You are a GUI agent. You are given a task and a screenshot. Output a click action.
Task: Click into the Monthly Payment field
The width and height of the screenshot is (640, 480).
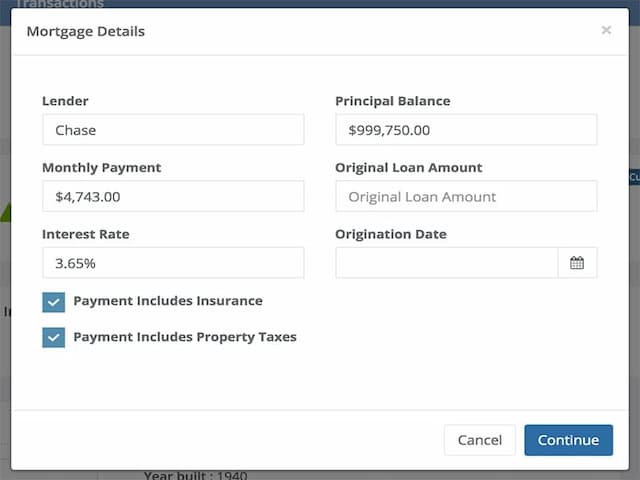(173, 197)
